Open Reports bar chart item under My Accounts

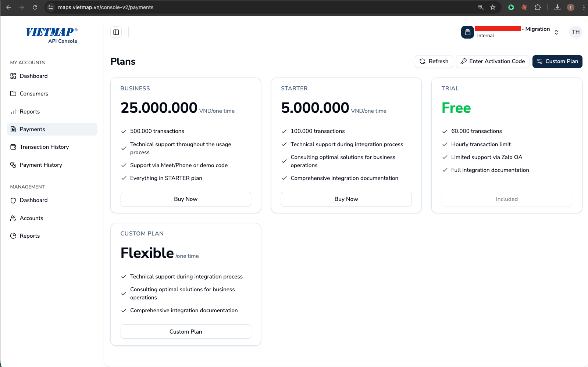(30, 112)
